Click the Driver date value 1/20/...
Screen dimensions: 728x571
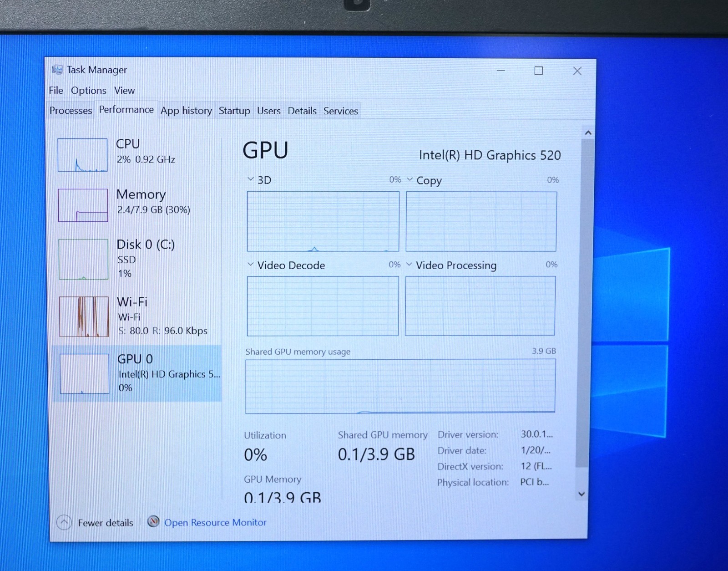tap(536, 450)
